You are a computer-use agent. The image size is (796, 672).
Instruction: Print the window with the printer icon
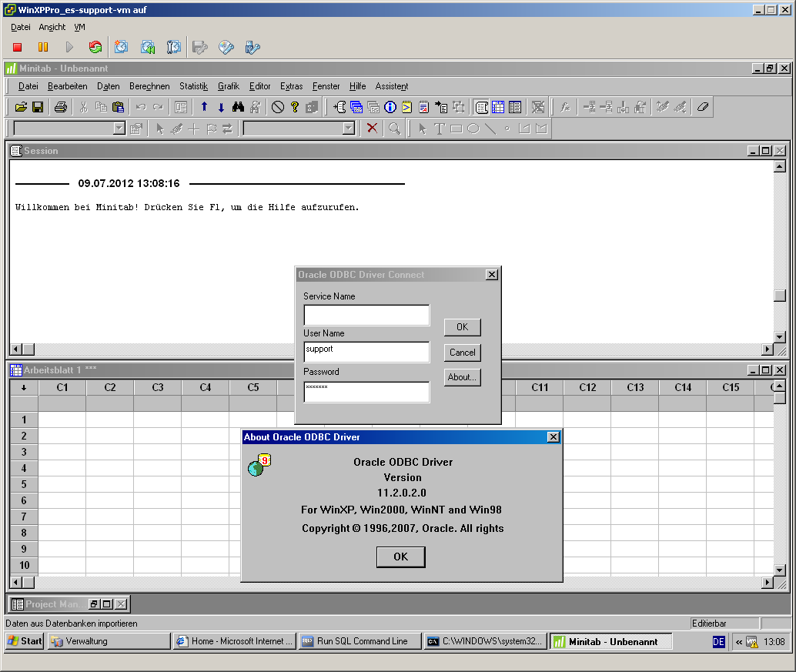(61, 107)
